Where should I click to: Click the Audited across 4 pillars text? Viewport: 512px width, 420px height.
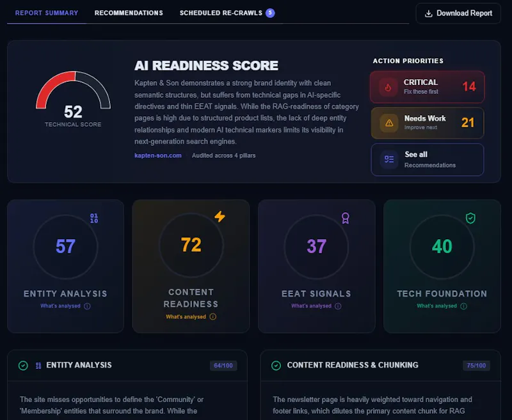pos(223,155)
